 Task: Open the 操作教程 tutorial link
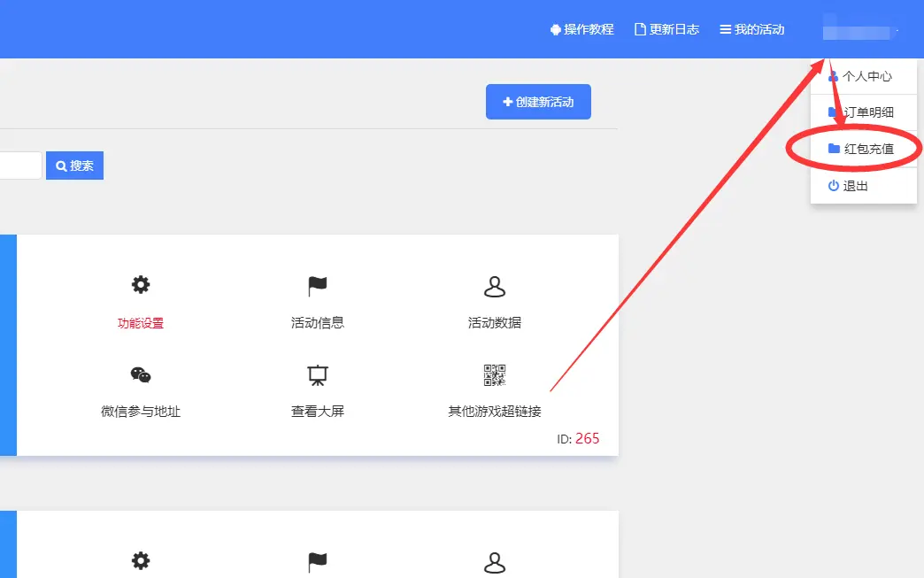pyautogui.click(x=581, y=29)
